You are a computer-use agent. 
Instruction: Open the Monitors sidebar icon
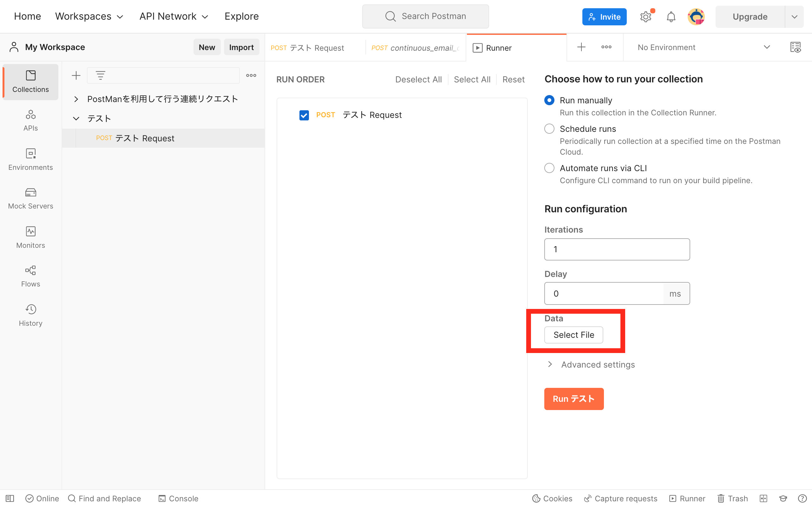pos(30,237)
